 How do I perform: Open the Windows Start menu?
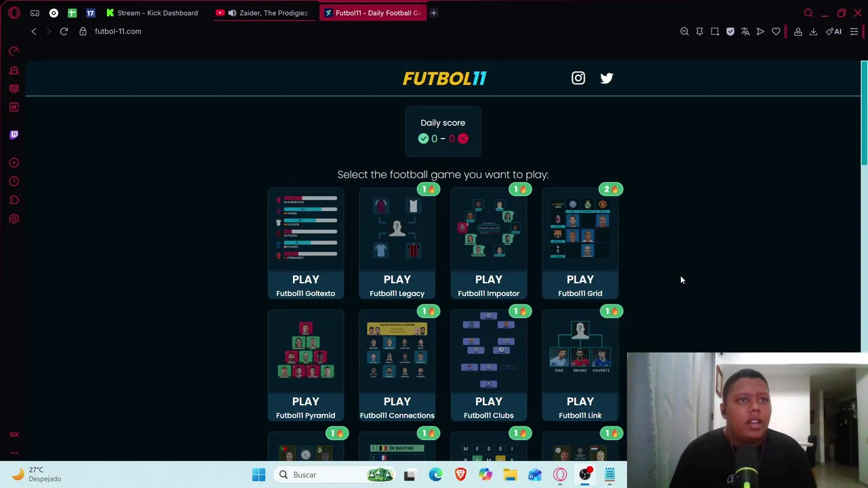259,474
